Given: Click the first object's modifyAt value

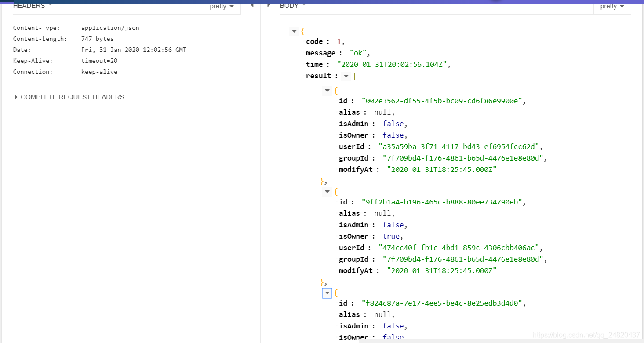Looking at the screenshot, I should [x=442, y=170].
